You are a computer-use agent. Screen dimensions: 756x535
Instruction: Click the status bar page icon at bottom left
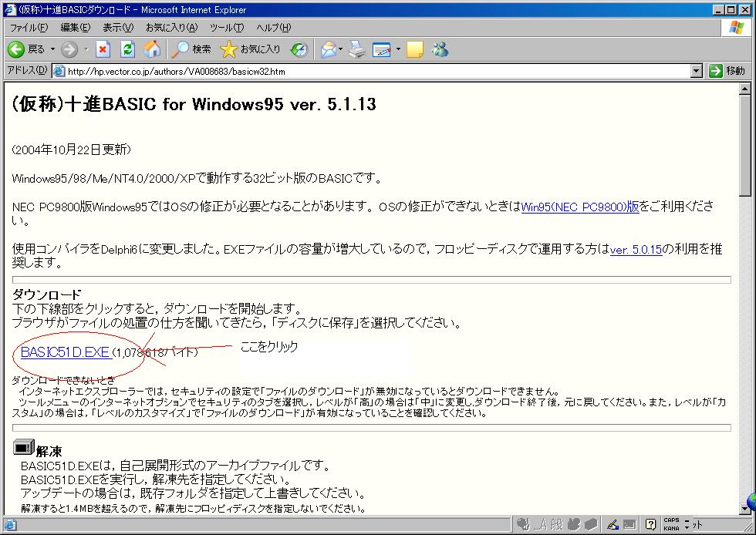[10, 525]
